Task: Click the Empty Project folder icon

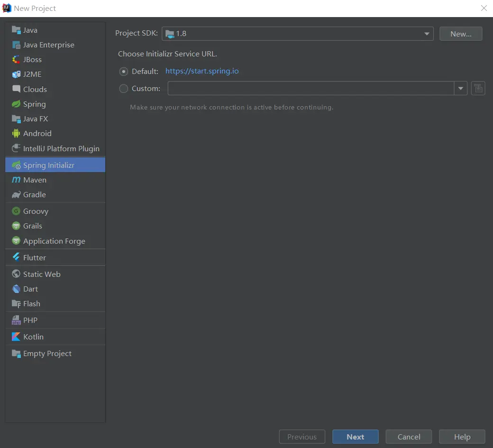Action: pos(16,353)
